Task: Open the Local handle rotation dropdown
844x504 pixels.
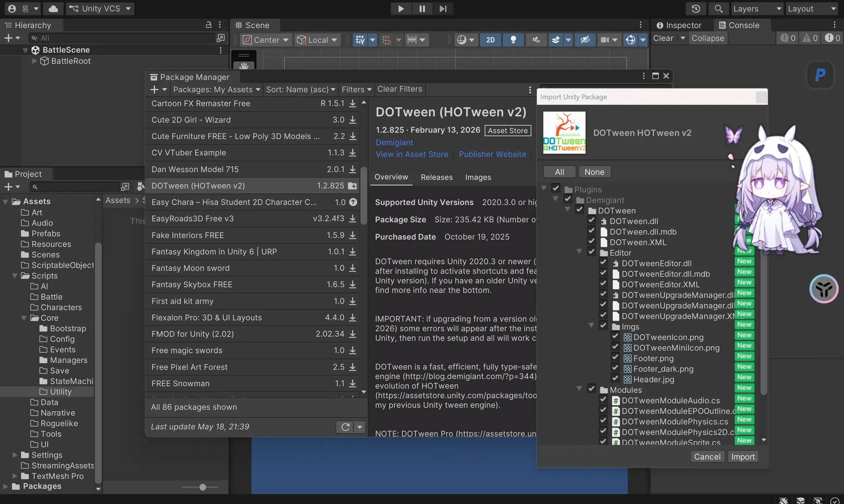Action: pyautogui.click(x=317, y=40)
